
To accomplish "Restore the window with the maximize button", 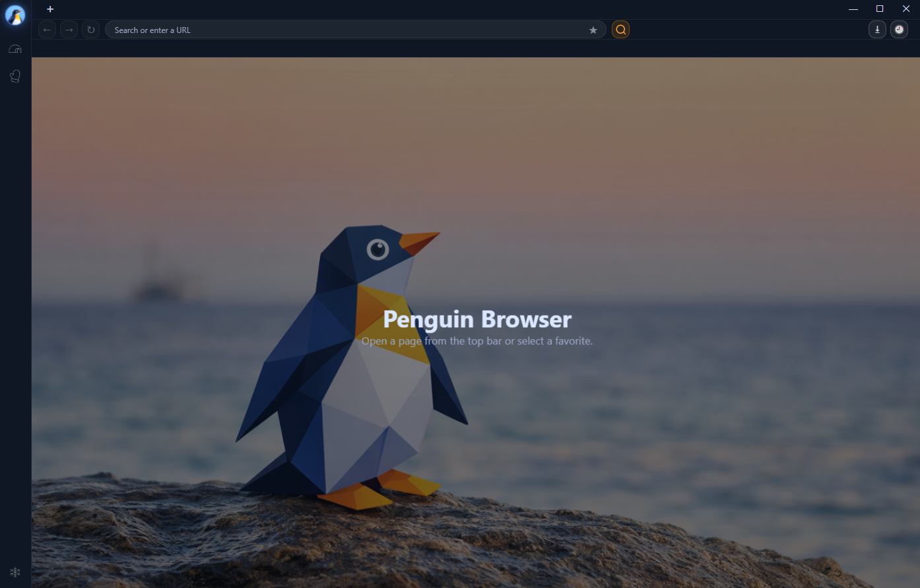I will [x=879, y=9].
